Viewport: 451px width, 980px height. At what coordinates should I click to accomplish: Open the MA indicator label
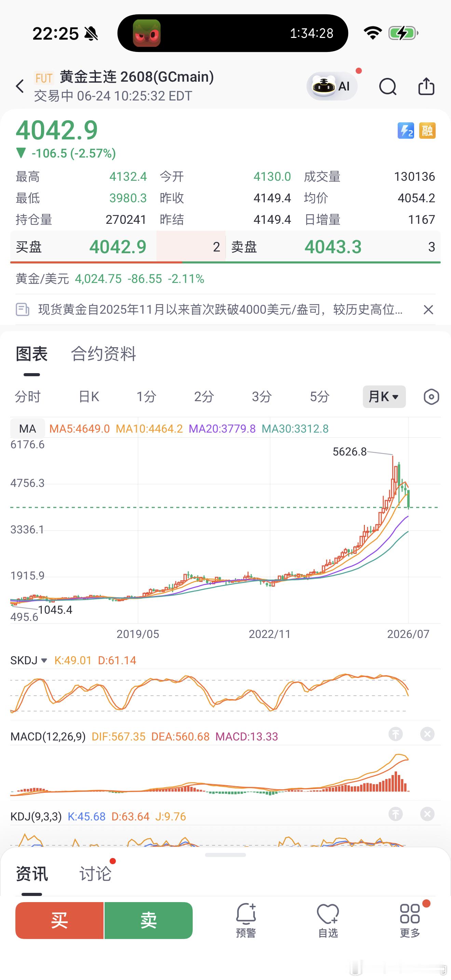(27, 429)
